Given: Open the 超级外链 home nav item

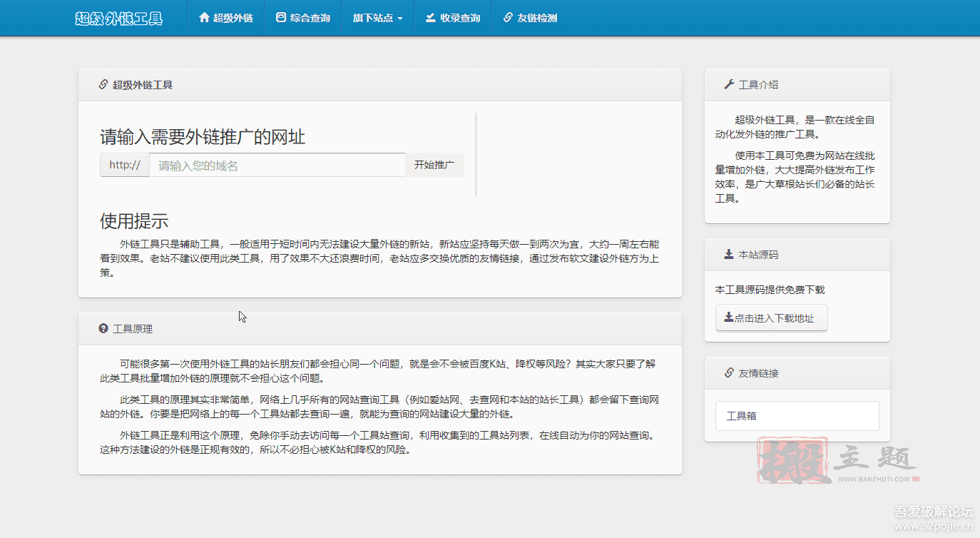Looking at the screenshot, I should pyautogui.click(x=226, y=18).
